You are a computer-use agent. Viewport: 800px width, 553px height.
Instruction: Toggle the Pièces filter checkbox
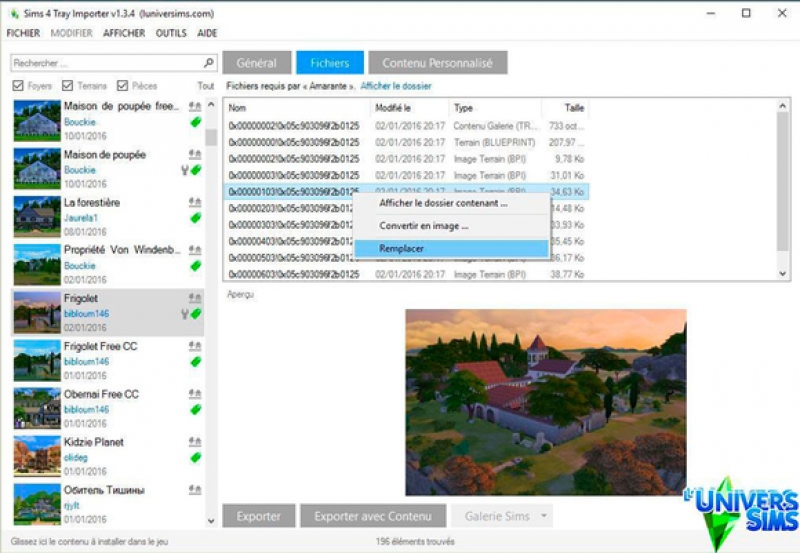(x=122, y=85)
